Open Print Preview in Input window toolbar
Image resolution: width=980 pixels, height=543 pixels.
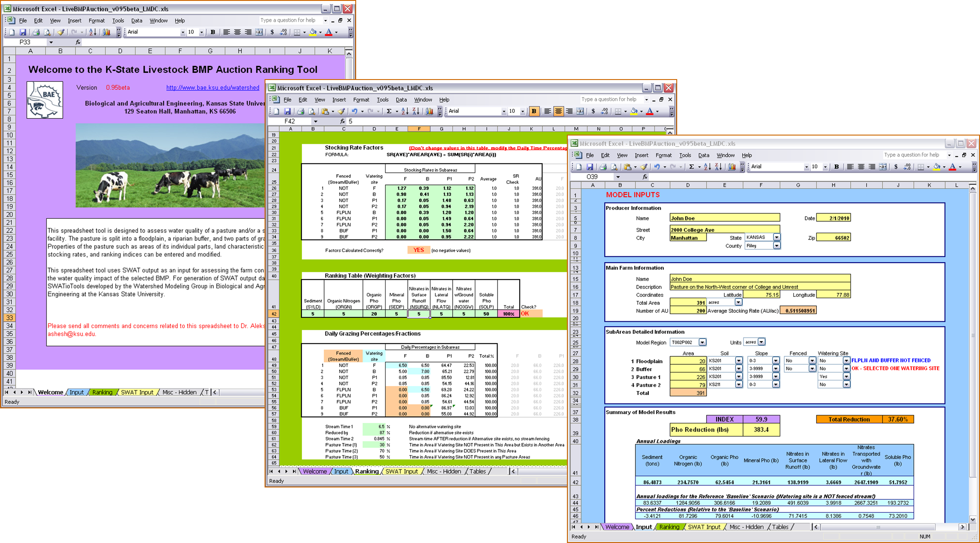click(614, 167)
